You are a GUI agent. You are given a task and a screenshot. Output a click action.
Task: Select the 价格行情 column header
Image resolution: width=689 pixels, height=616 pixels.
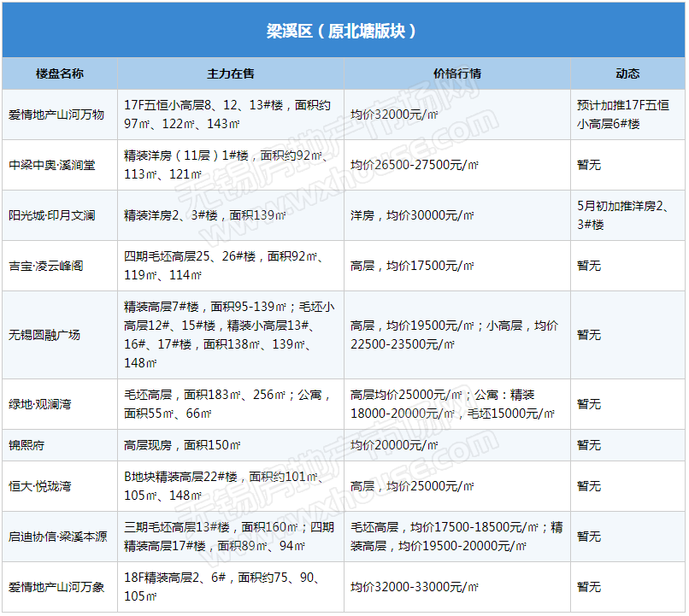click(x=457, y=73)
